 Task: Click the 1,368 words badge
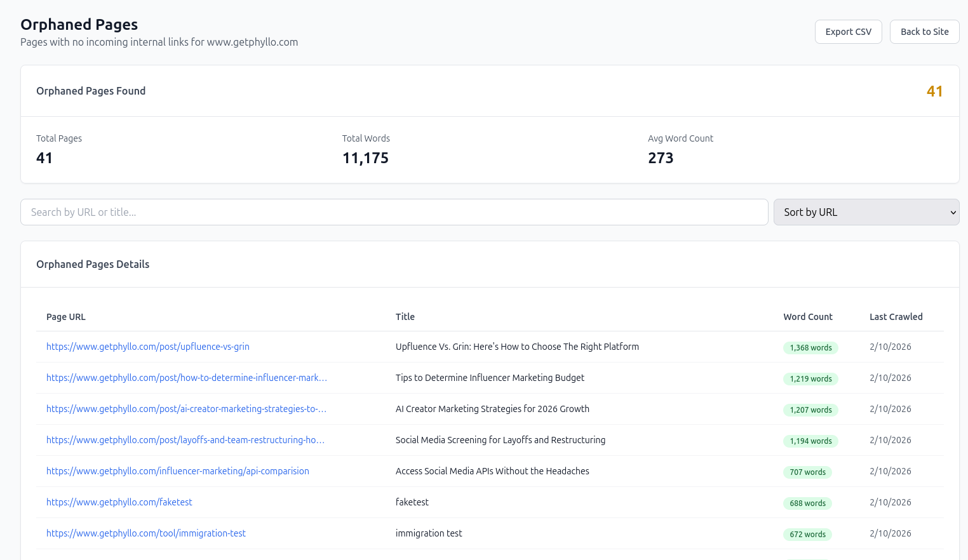click(x=810, y=347)
